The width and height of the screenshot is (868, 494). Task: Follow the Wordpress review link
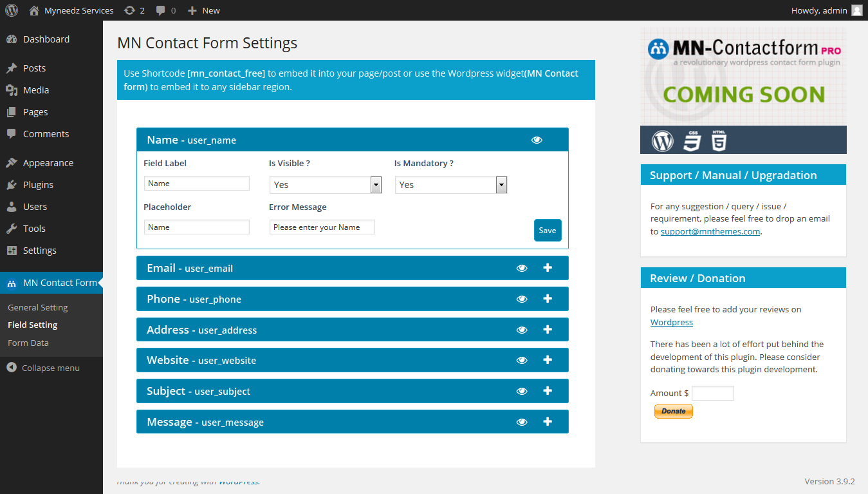(672, 322)
